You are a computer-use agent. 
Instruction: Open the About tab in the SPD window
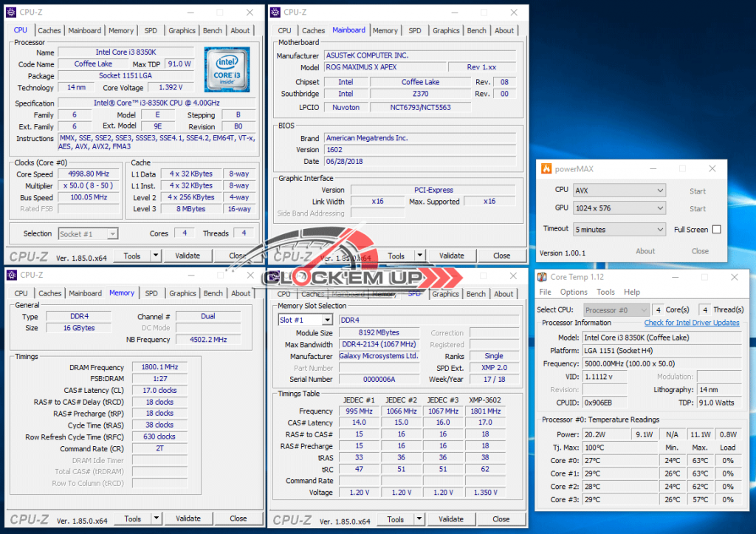click(x=504, y=294)
